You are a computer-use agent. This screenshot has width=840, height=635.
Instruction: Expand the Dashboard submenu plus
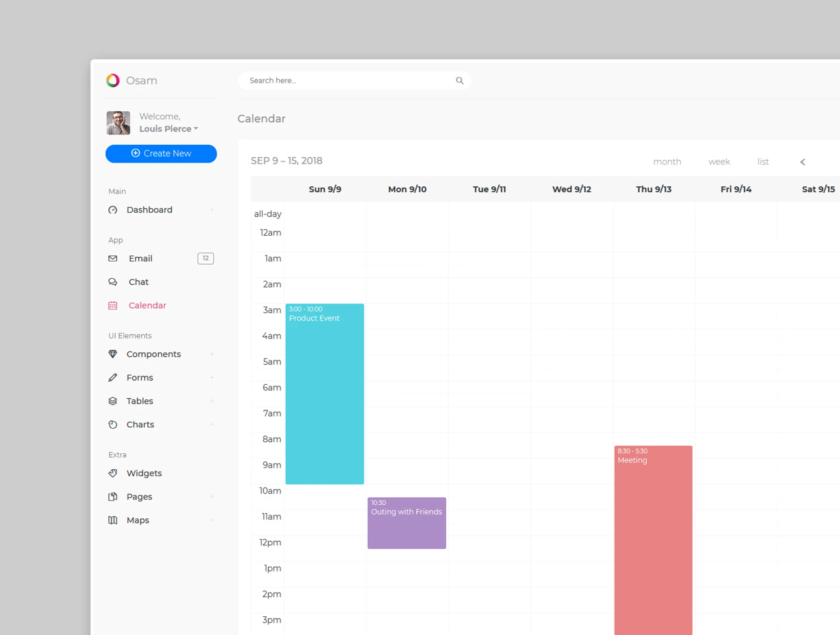[x=212, y=210]
